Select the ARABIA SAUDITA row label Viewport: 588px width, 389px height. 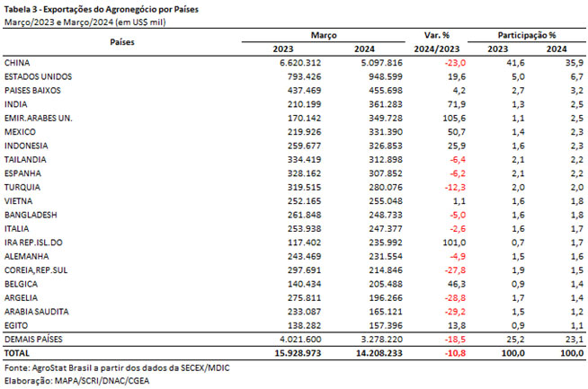pyautogui.click(x=36, y=312)
